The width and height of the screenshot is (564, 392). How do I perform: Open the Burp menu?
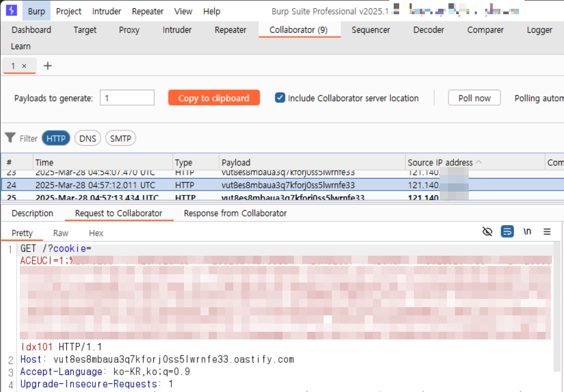point(36,11)
